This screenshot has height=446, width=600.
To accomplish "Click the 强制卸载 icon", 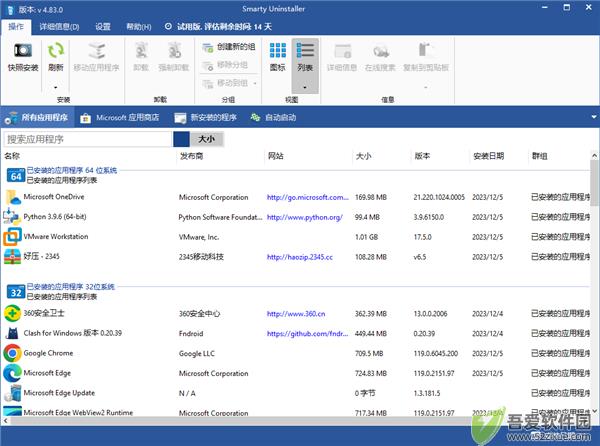I will 174,50.
